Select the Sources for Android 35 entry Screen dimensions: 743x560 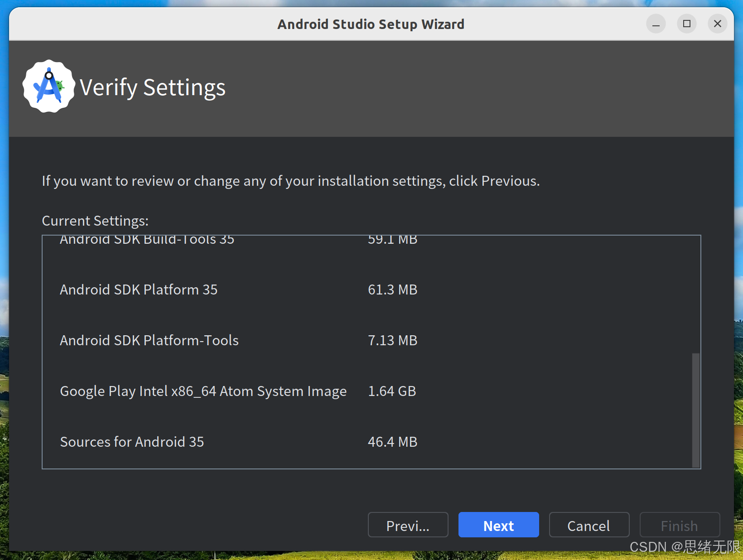click(132, 442)
